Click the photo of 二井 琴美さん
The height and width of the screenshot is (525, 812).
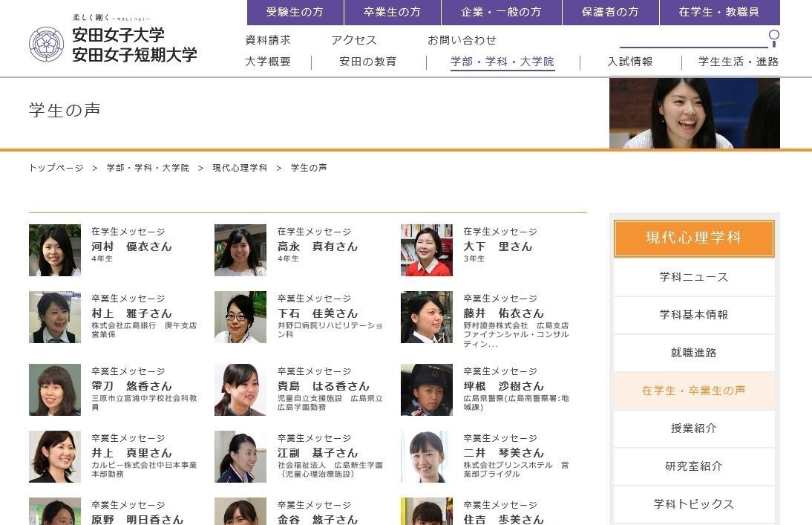tap(427, 457)
